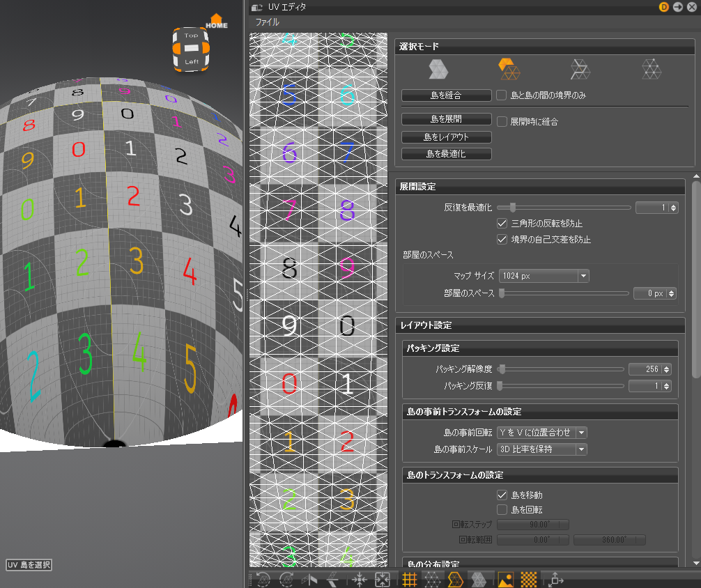This screenshot has height=588, width=701.
Task: Toggle the shaded islands display icon
Action: point(479,580)
